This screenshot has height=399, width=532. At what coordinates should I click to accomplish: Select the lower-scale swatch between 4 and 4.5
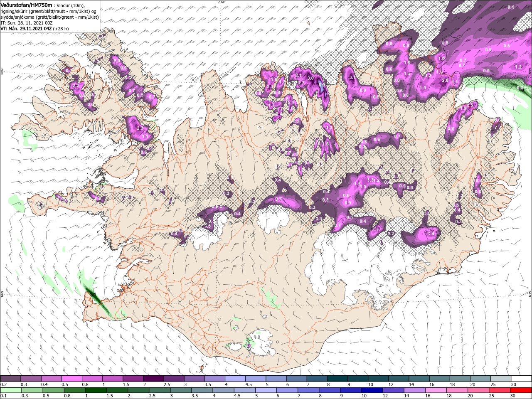coord(224,390)
